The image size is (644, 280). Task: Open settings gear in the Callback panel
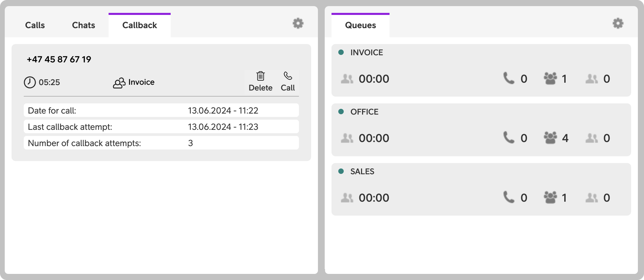coord(298,23)
